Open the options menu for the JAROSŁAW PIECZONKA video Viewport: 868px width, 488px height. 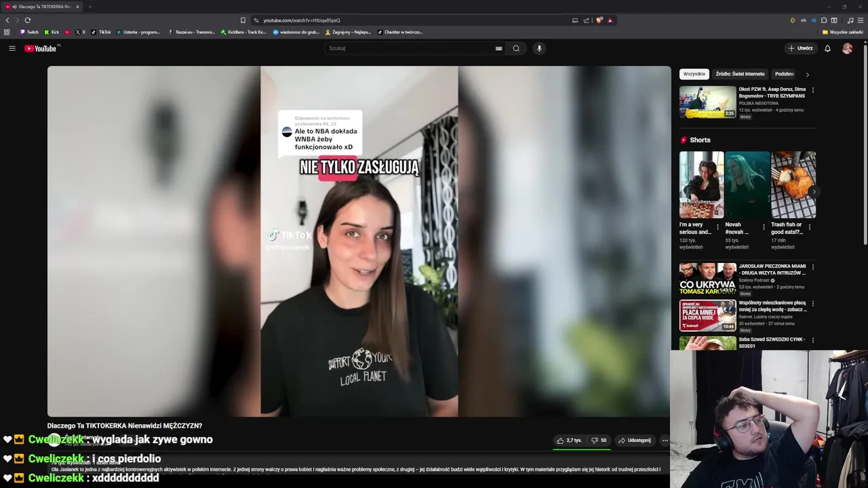point(812,268)
